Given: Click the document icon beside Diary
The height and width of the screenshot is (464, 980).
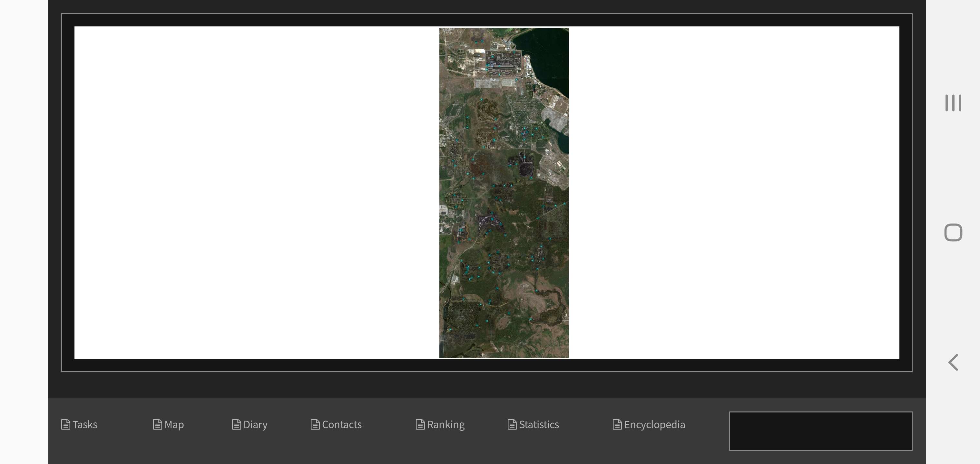Looking at the screenshot, I should pyautogui.click(x=236, y=424).
